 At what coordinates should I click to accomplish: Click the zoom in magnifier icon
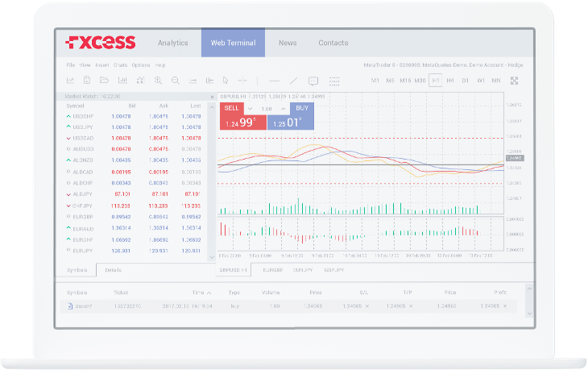pos(158,81)
